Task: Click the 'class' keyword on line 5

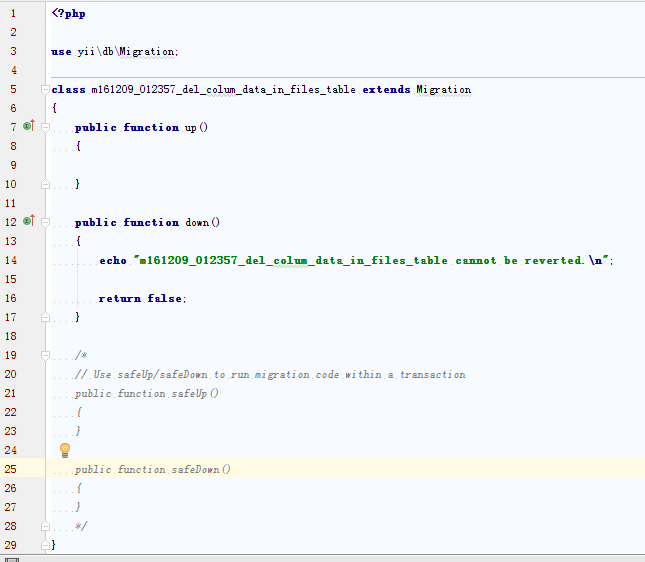Action: point(68,90)
